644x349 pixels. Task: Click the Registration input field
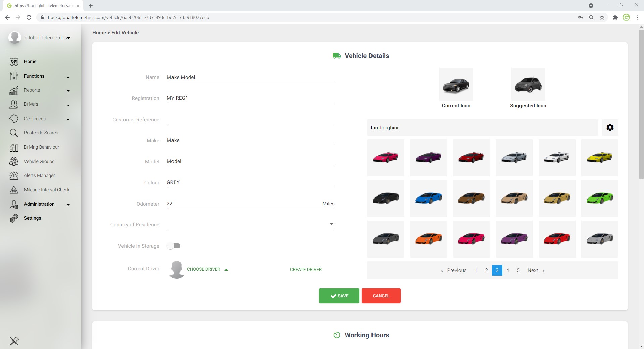(250, 98)
